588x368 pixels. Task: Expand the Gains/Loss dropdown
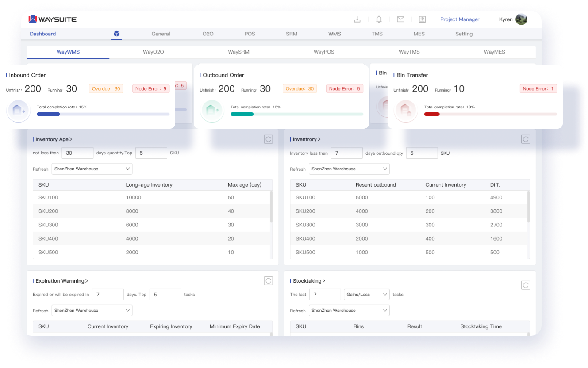point(366,295)
